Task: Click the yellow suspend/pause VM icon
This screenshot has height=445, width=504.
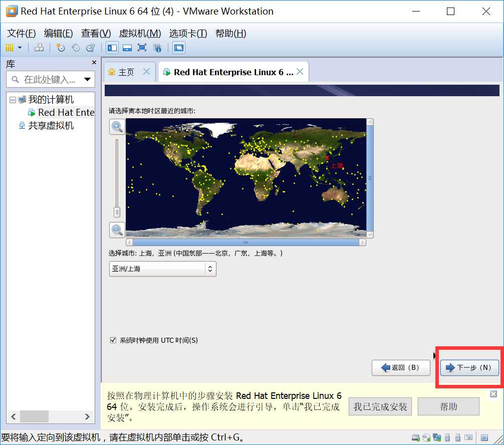Action: [x=10, y=48]
